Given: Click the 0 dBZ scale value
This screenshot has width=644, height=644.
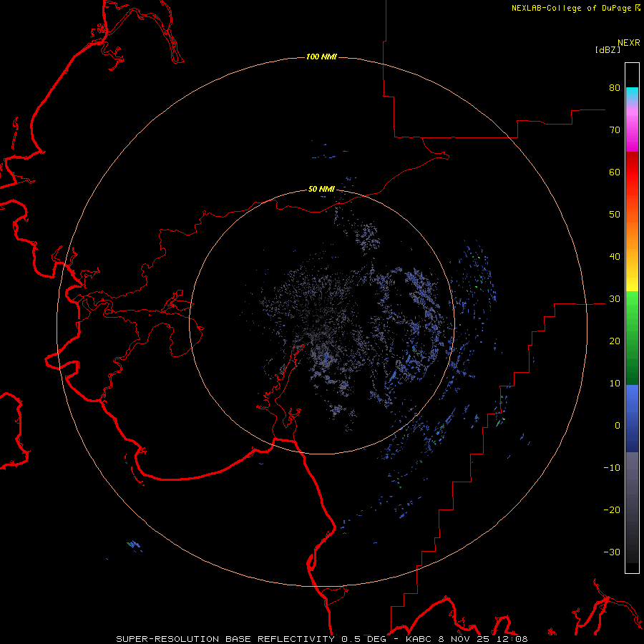Looking at the screenshot, I should click(618, 426).
